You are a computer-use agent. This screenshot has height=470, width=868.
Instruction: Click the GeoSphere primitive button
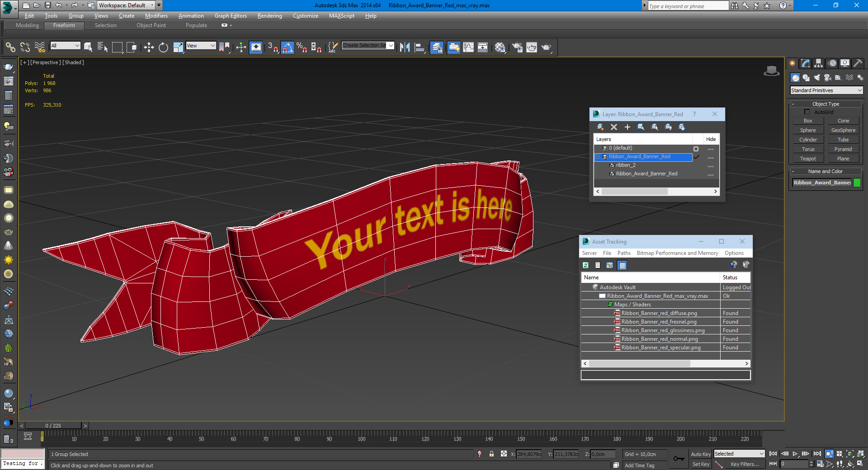tap(843, 130)
